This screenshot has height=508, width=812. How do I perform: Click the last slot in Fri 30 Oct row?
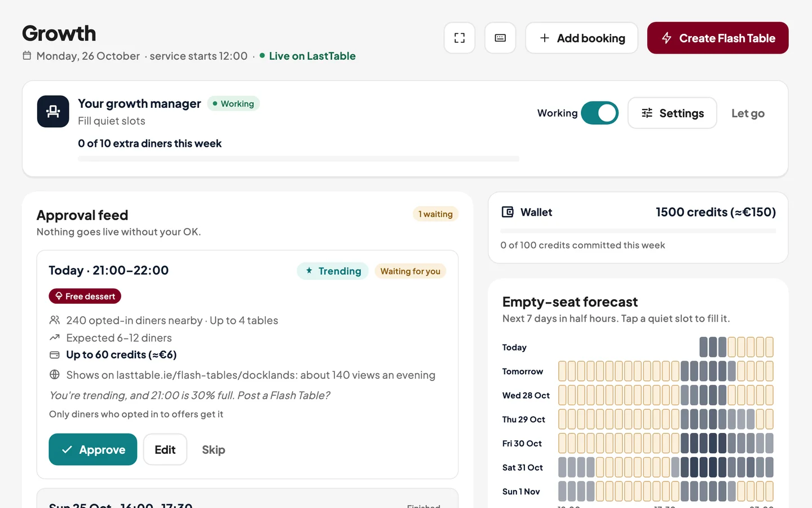tap(769, 443)
